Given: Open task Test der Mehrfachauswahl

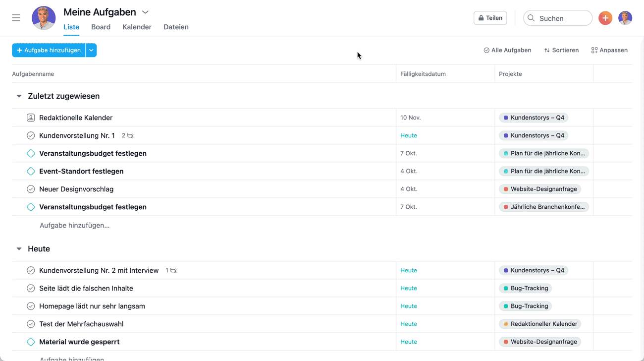Looking at the screenshot, I should (81, 324).
